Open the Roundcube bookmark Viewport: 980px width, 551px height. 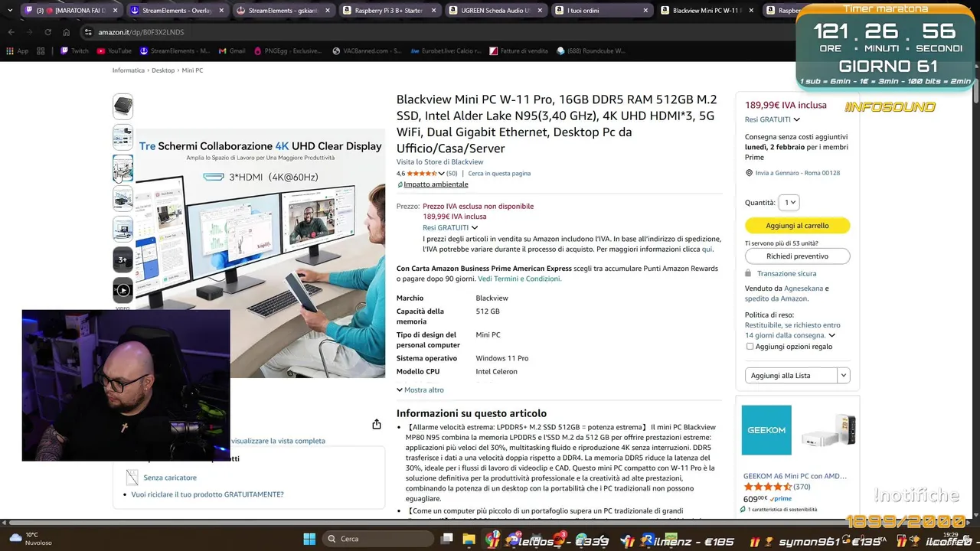tap(590, 51)
